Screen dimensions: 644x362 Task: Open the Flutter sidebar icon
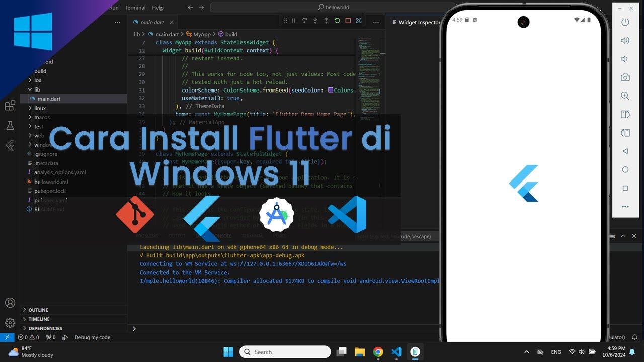point(10,146)
